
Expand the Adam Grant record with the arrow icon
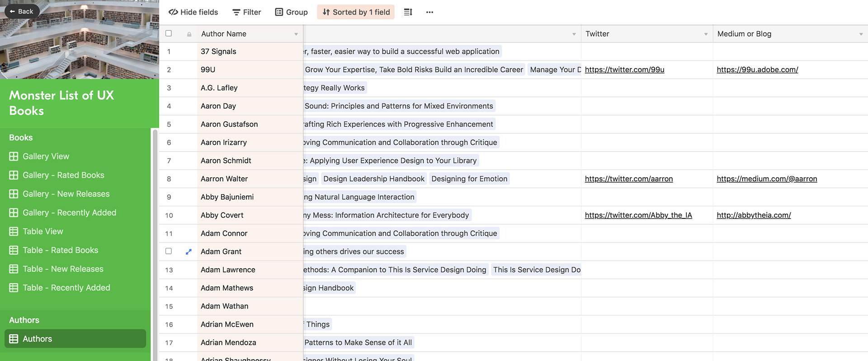(x=189, y=252)
